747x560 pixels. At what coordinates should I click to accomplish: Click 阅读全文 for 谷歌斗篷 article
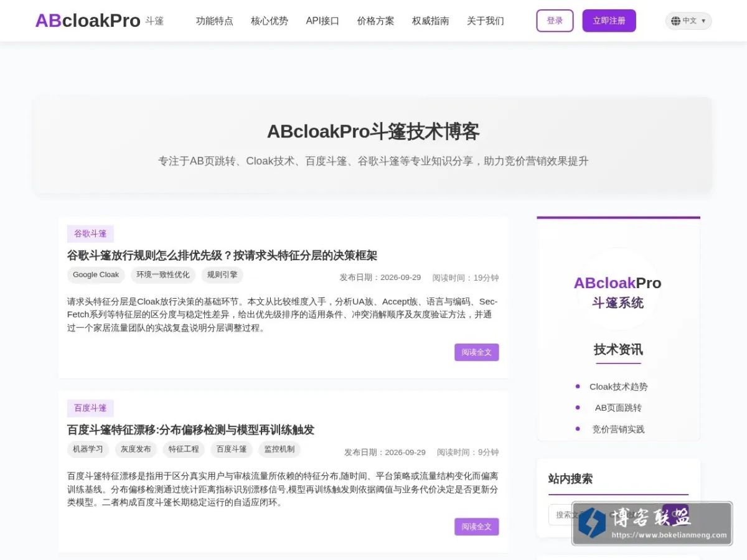click(x=477, y=352)
